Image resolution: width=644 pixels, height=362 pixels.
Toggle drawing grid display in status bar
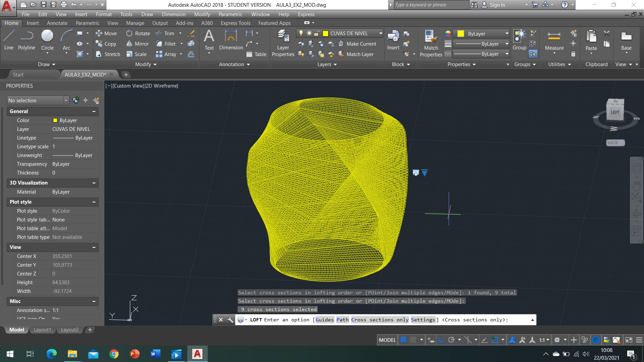(x=403, y=340)
